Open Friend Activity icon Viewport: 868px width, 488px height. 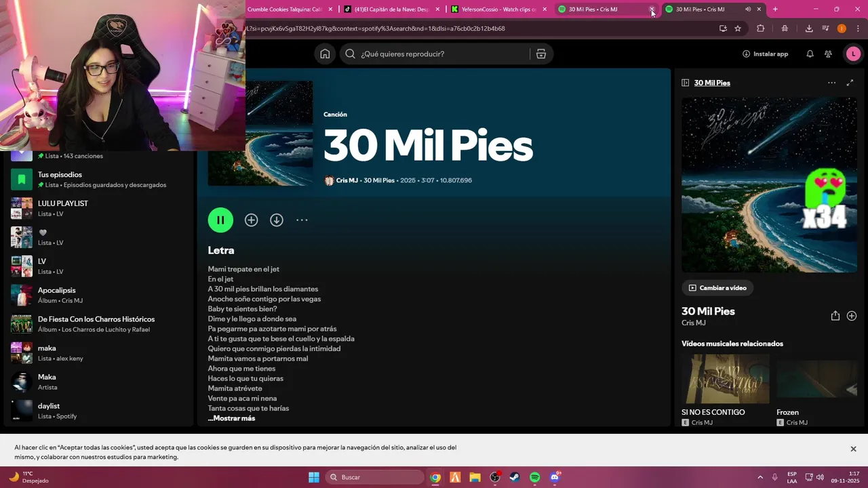click(828, 54)
